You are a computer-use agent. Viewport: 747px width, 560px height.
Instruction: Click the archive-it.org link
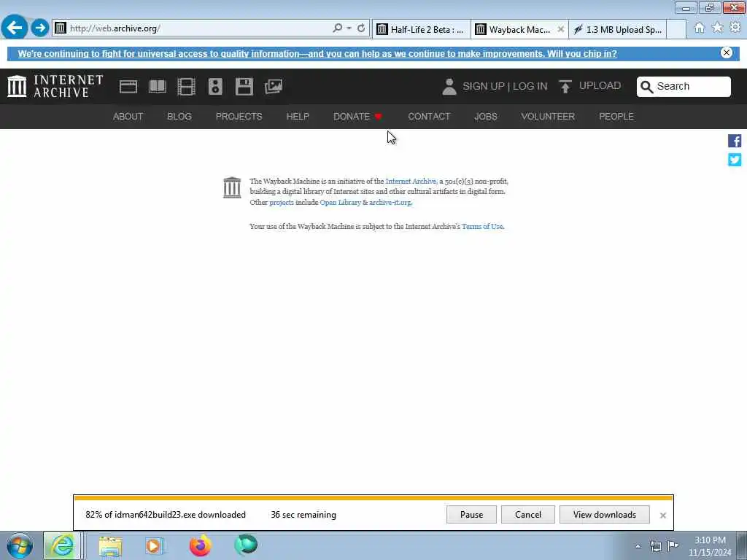390,203
